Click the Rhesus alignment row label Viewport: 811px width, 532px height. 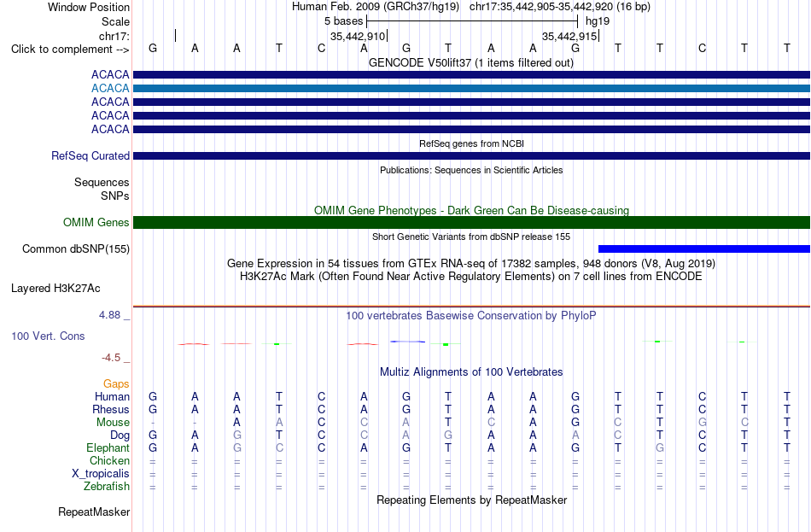111,410
